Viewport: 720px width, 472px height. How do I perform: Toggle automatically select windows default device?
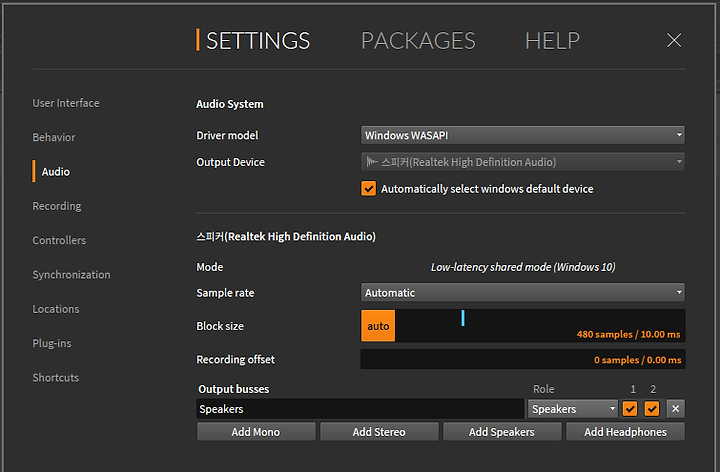pos(368,189)
